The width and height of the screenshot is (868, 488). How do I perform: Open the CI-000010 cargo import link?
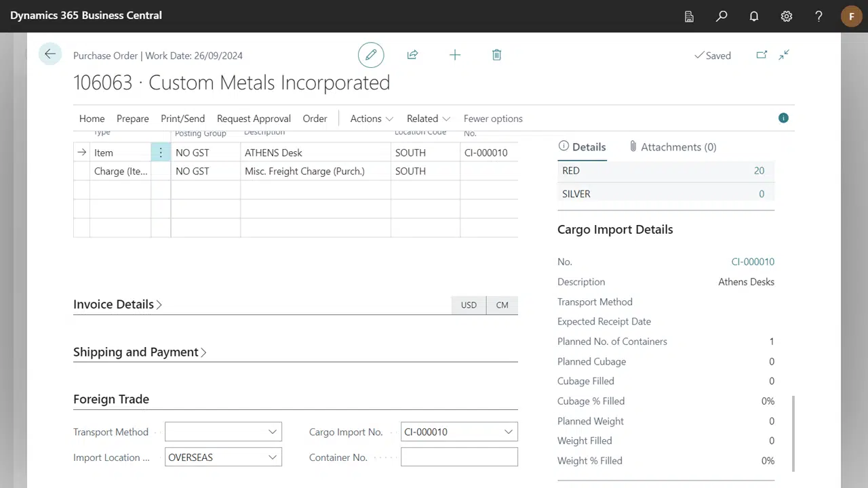click(x=752, y=262)
